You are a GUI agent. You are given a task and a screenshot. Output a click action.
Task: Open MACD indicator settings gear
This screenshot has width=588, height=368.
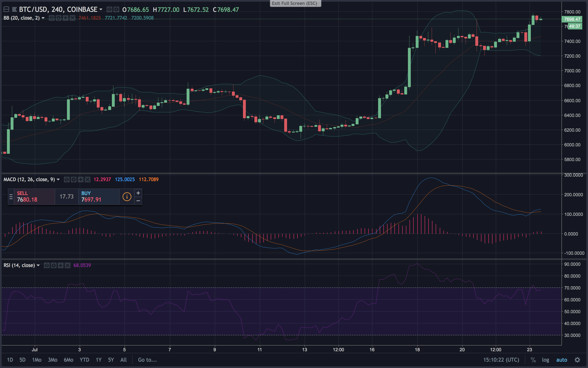click(74, 180)
